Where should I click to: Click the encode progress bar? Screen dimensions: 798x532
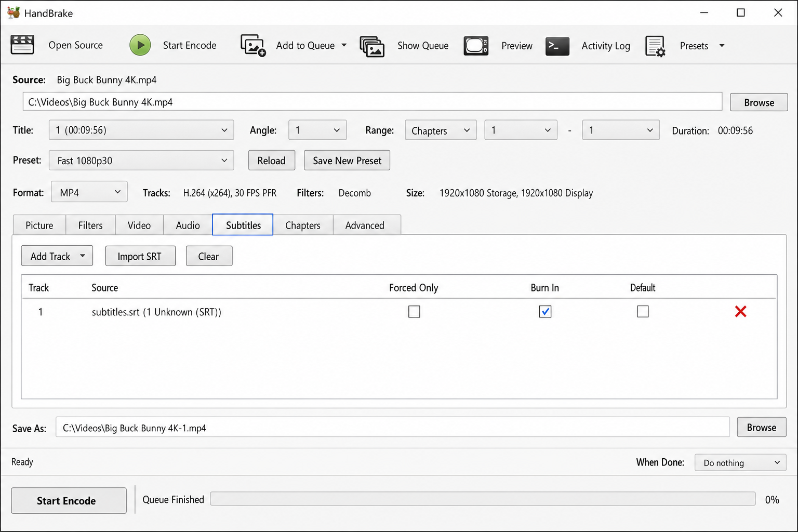(x=483, y=499)
